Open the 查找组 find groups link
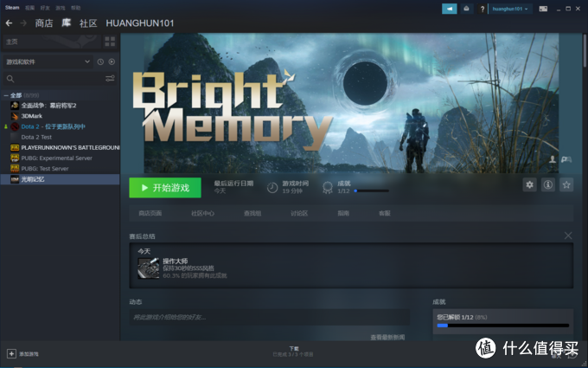Screen dimensions: 588x368 252,213
